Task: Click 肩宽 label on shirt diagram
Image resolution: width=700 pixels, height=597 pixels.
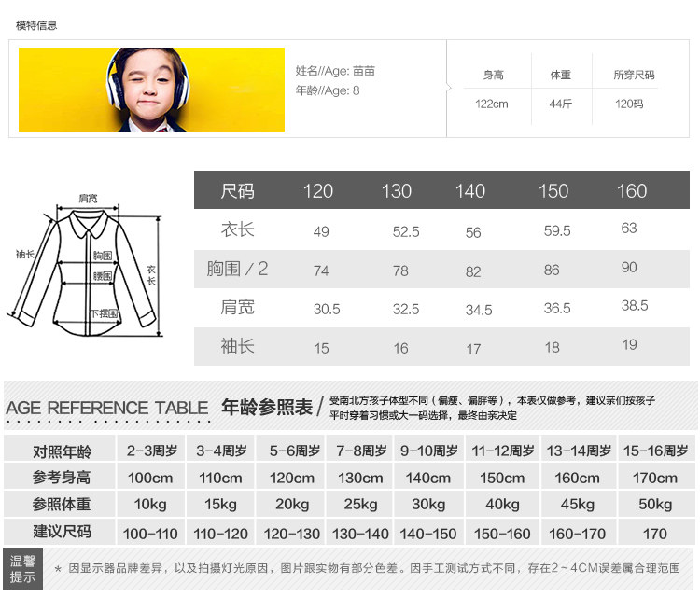Action: coord(88,199)
